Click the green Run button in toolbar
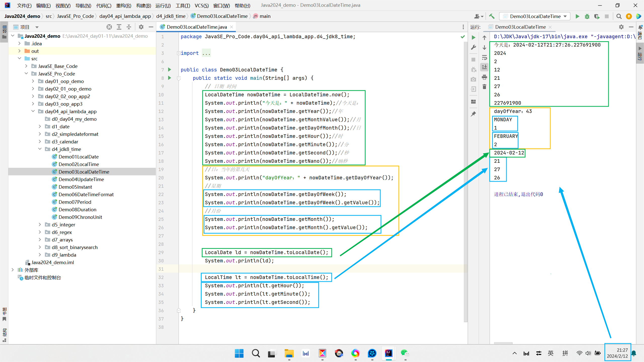This screenshot has height=362, width=644. point(577,16)
